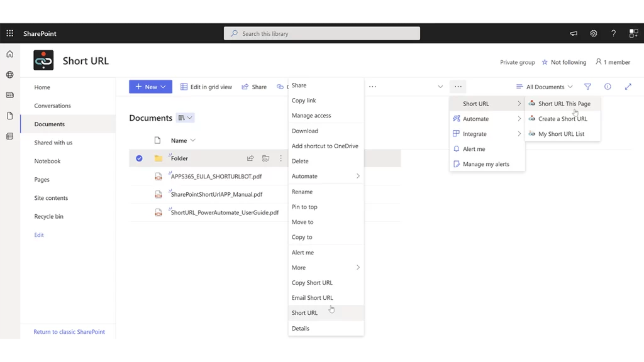
Task: Open the app launcher waffle icon
Action: pos(10,33)
